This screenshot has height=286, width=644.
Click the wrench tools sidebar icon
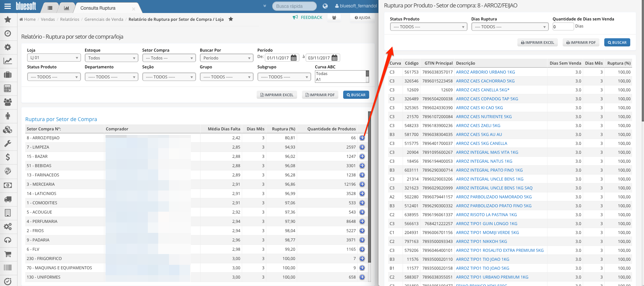pyautogui.click(x=8, y=143)
